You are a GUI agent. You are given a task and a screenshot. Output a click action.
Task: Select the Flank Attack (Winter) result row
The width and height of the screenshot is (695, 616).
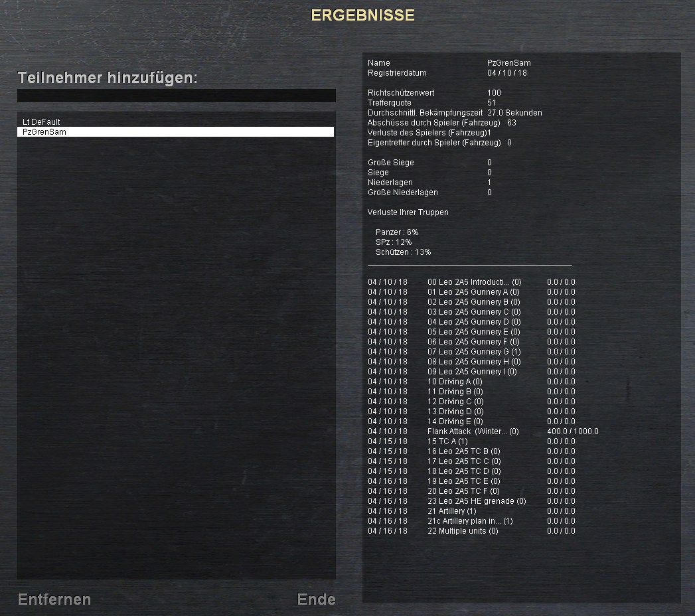click(473, 431)
